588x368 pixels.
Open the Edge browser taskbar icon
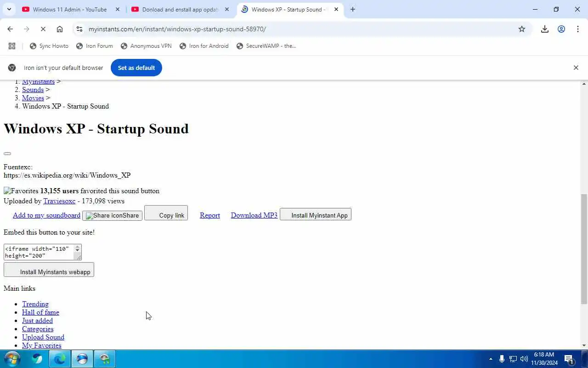point(60,359)
